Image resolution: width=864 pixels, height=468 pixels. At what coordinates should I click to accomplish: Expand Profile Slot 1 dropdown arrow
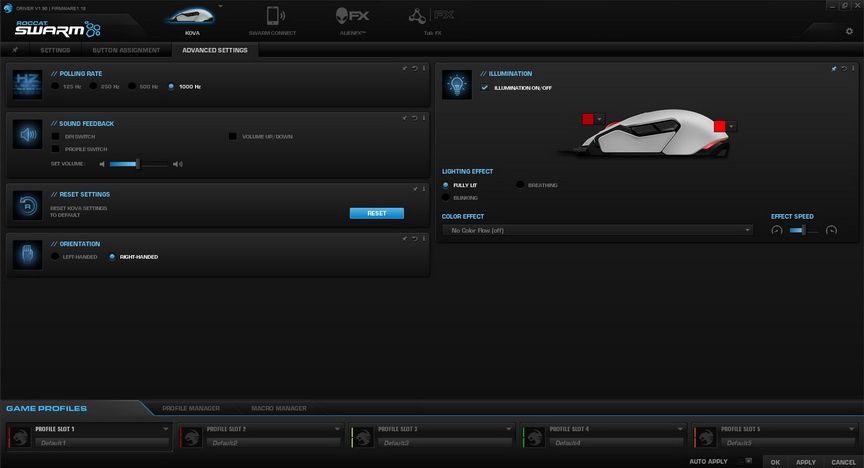click(x=165, y=429)
